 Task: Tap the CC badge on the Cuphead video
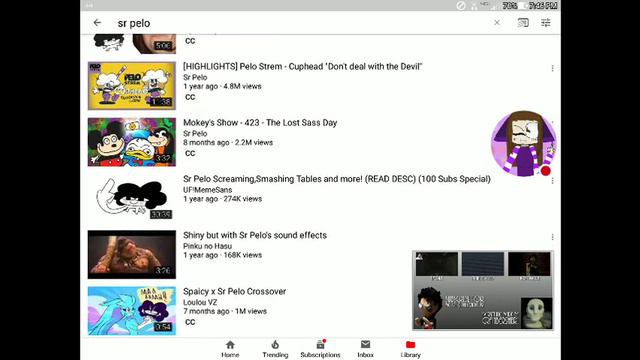coord(190,97)
